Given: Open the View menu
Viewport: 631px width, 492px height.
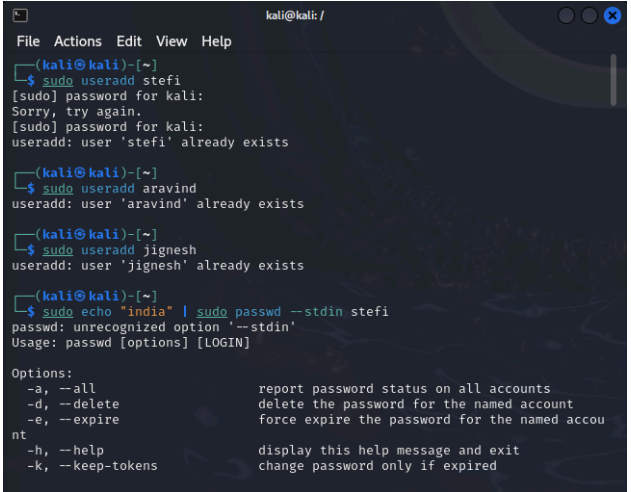Looking at the screenshot, I should (x=171, y=41).
